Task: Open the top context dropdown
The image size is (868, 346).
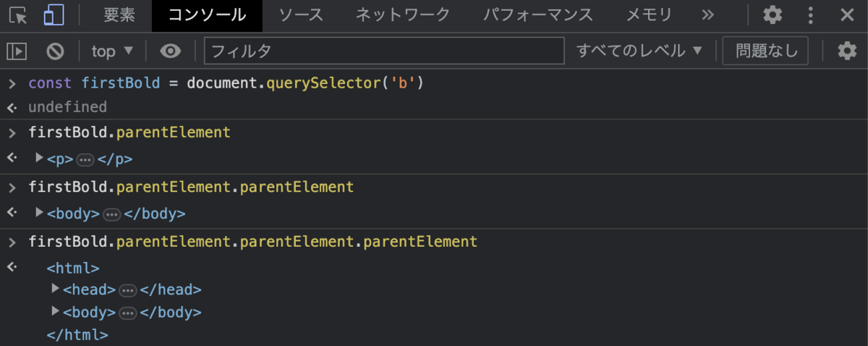Action: pos(113,51)
